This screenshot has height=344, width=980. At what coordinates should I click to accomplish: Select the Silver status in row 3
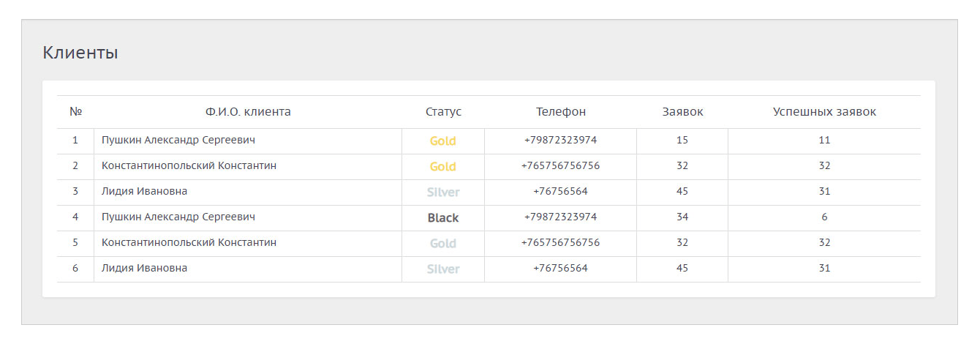pos(443,192)
